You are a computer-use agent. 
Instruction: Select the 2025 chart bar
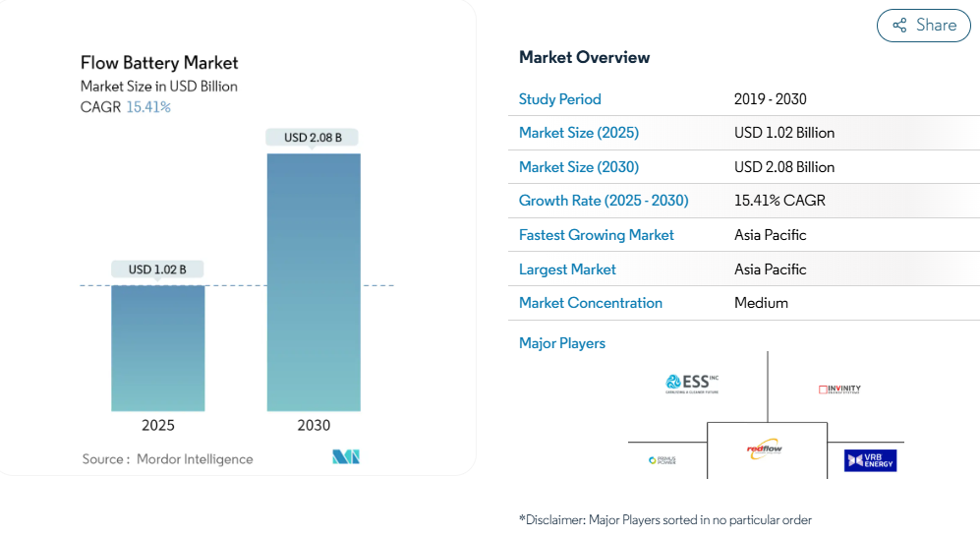click(x=158, y=348)
